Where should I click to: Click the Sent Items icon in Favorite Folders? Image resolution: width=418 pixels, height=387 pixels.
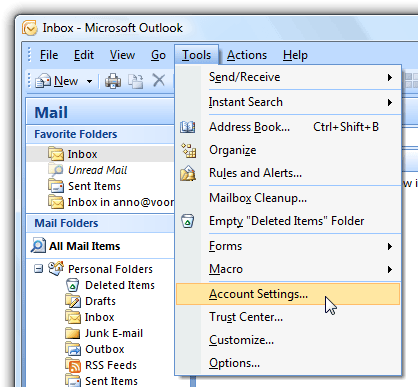tap(56, 186)
